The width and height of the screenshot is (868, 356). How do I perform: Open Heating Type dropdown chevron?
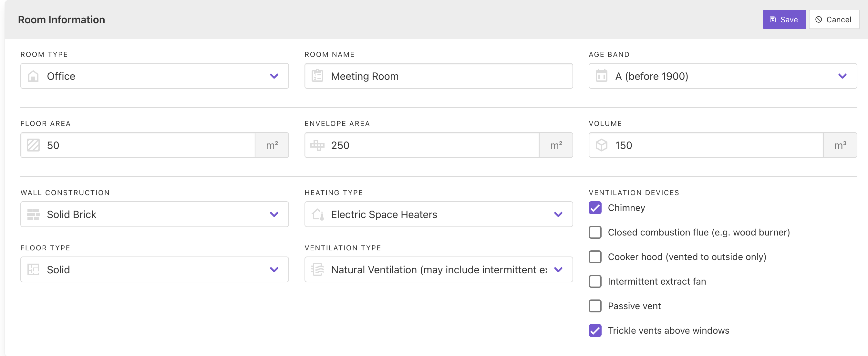pyautogui.click(x=558, y=215)
